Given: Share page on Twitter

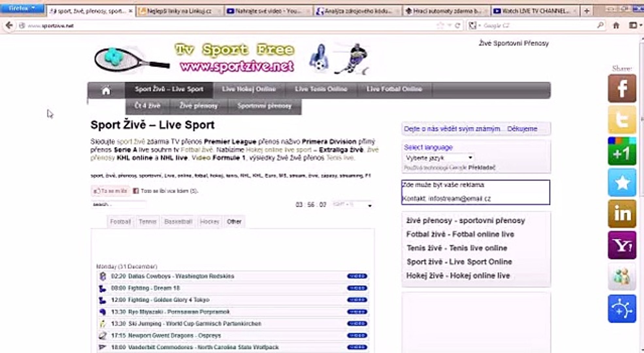Looking at the screenshot, I should (622, 120).
